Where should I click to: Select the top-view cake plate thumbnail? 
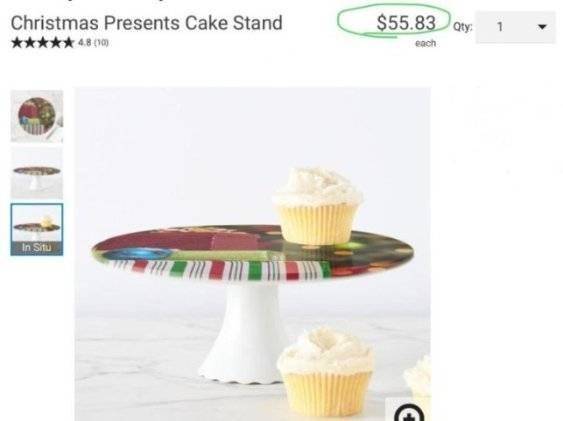37,116
